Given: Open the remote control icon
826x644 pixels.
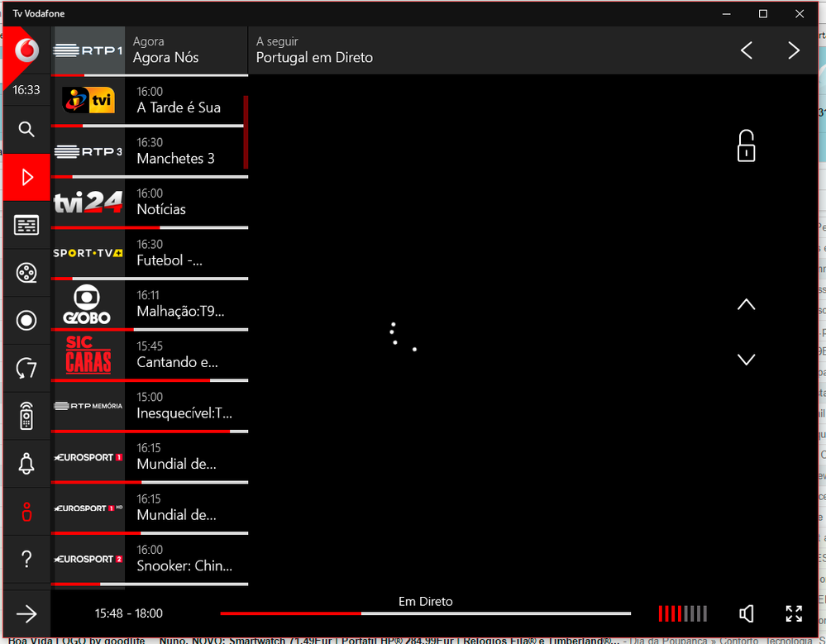Looking at the screenshot, I should (x=26, y=416).
